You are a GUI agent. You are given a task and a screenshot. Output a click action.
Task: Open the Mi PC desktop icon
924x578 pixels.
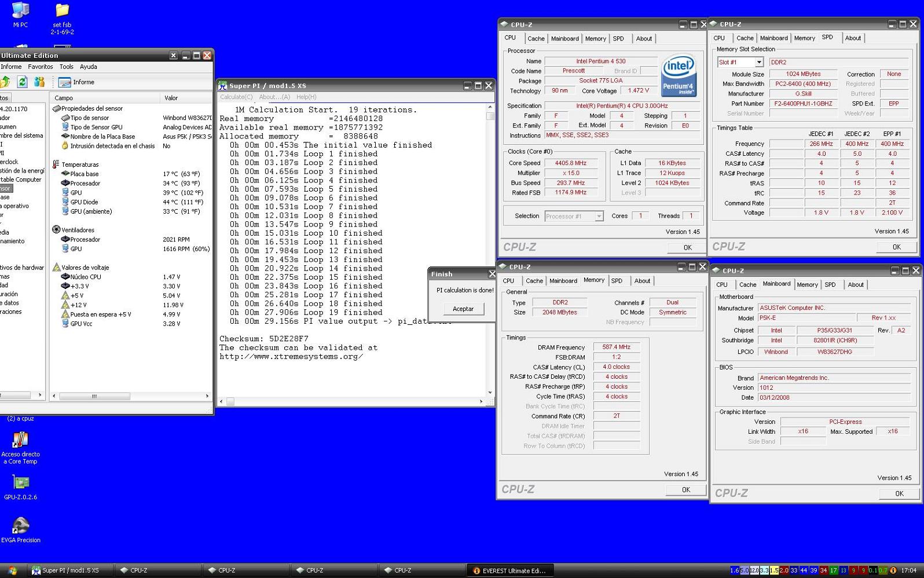[20, 14]
